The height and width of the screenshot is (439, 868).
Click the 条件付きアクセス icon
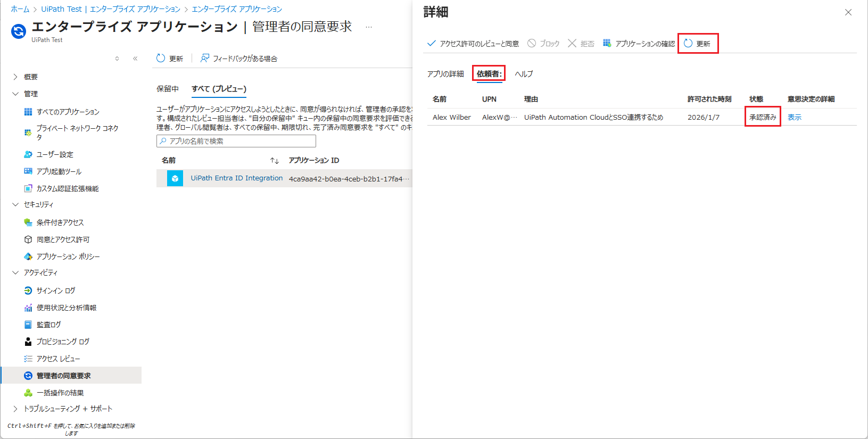point(28,222)
